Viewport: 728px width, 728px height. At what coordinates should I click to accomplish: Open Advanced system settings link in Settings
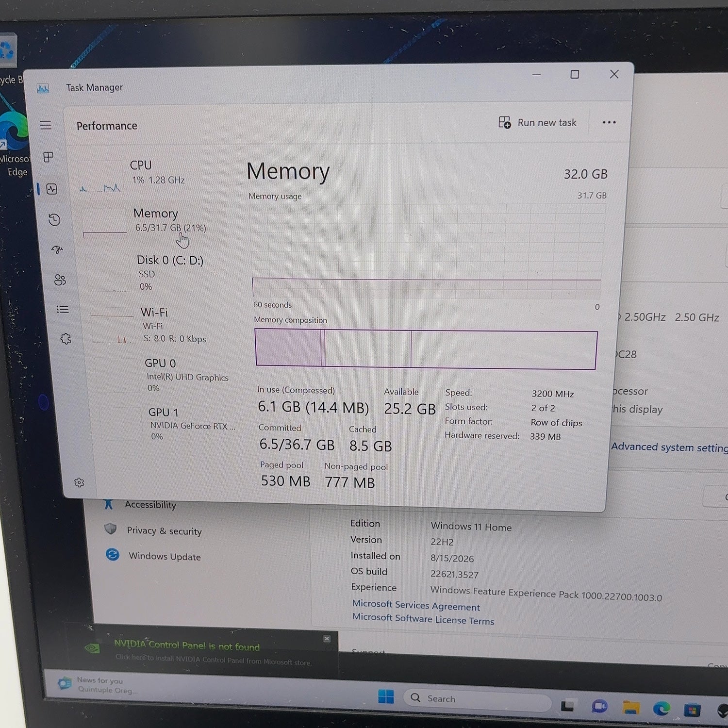669,447
